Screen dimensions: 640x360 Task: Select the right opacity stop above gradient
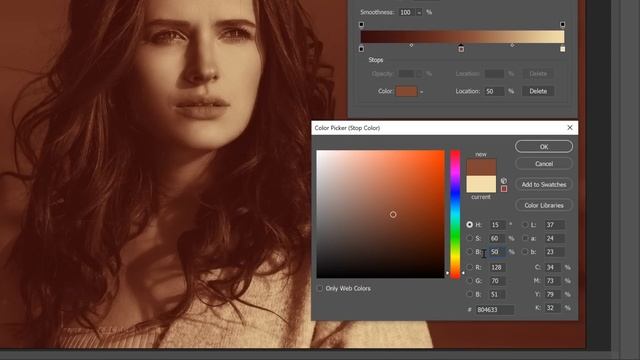562,24
